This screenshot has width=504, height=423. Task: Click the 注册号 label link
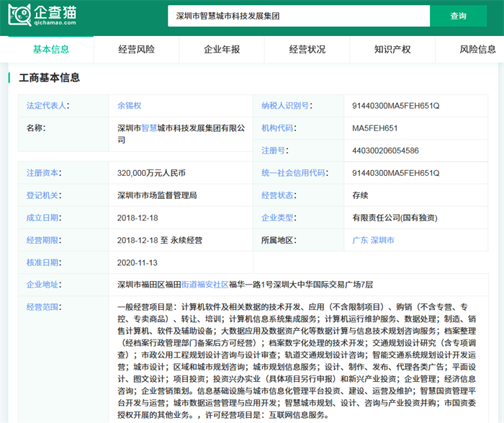click(273, 151)
